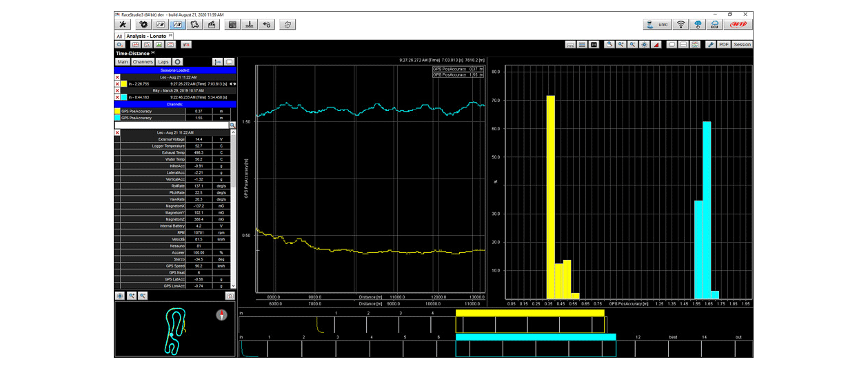This screenshot has width=868, height=366.
Task: Click the blue gears settings icon
Action: (120, 45)
